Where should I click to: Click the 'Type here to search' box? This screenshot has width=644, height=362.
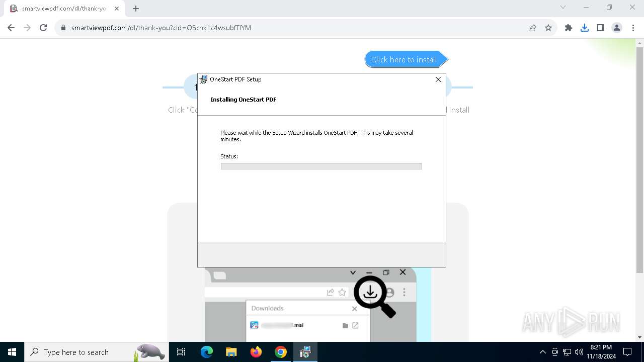96,352
